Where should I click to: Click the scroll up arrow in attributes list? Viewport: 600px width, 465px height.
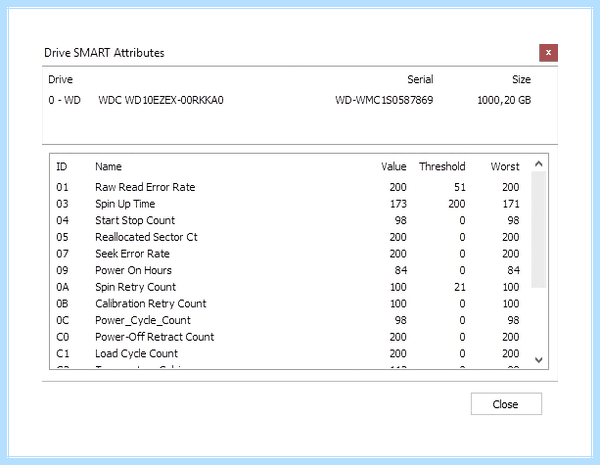(x=538, y=164)
